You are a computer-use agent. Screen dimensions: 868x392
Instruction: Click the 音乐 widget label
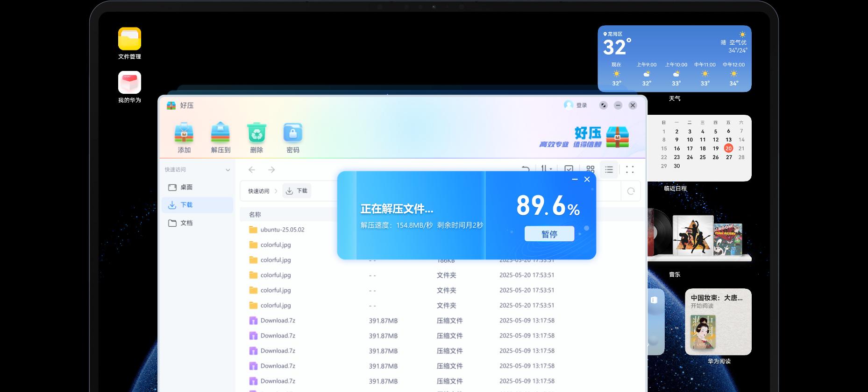675,274
